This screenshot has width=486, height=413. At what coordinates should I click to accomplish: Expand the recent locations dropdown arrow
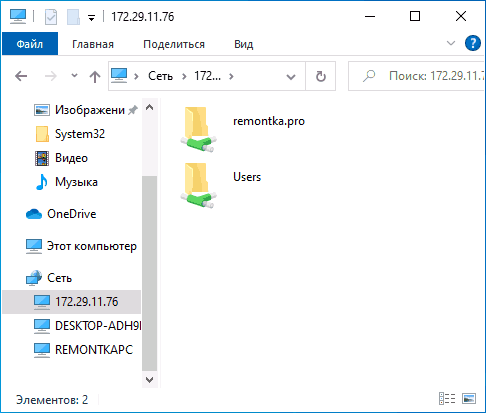coord(75,76)
